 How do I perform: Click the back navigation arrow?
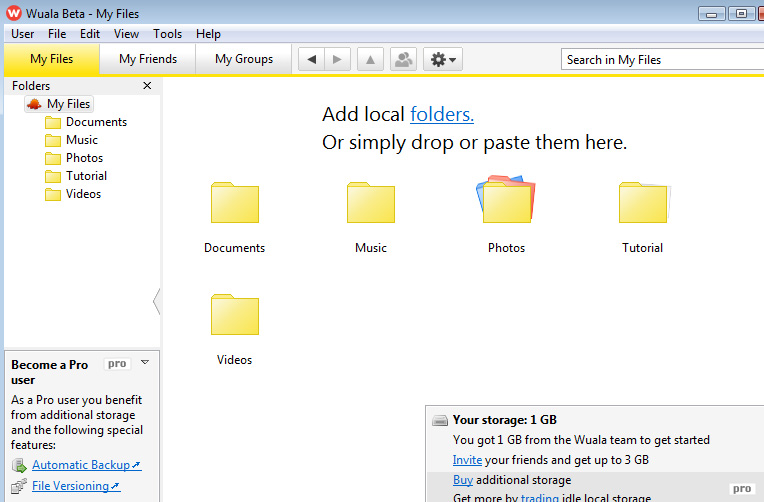pos(312,60)
